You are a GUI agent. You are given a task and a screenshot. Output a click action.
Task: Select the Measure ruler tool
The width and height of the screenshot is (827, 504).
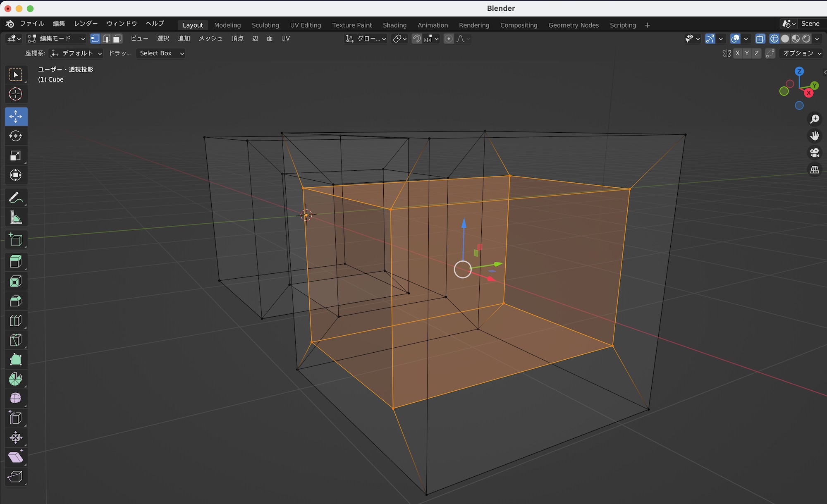(16, 217)
